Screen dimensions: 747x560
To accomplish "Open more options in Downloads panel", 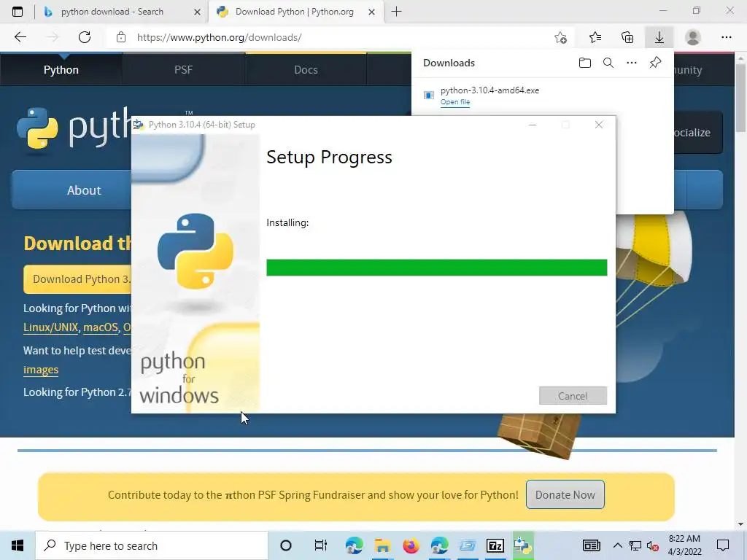I will (x=632, y=63).
